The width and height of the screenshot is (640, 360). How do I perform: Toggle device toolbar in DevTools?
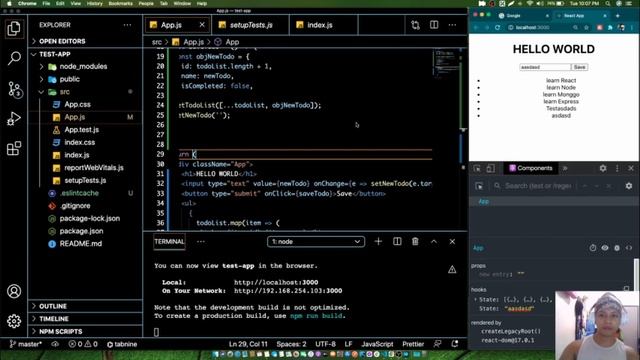[x=491, y=168]
